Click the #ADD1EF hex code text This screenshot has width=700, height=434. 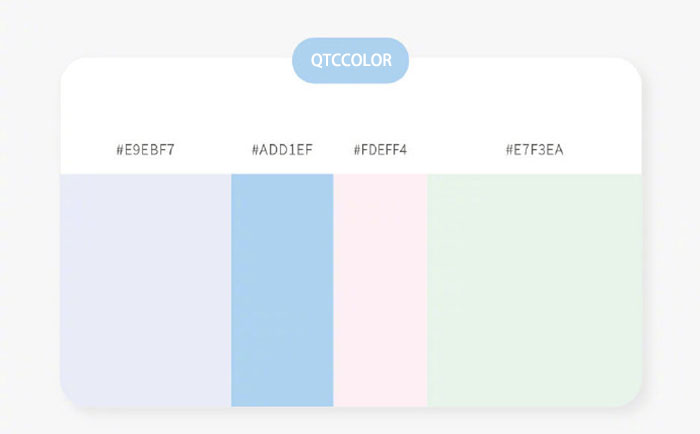[282, 151]
